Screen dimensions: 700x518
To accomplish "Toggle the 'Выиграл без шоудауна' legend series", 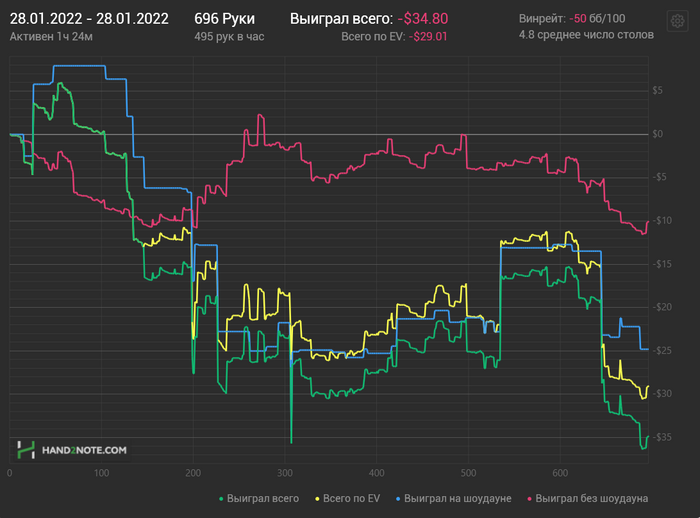I will click(588, 498).
